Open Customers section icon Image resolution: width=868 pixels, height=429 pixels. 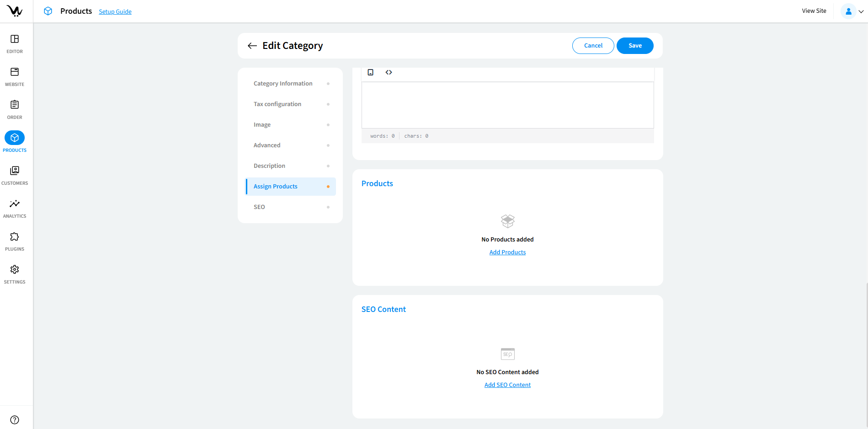point(15,171)
